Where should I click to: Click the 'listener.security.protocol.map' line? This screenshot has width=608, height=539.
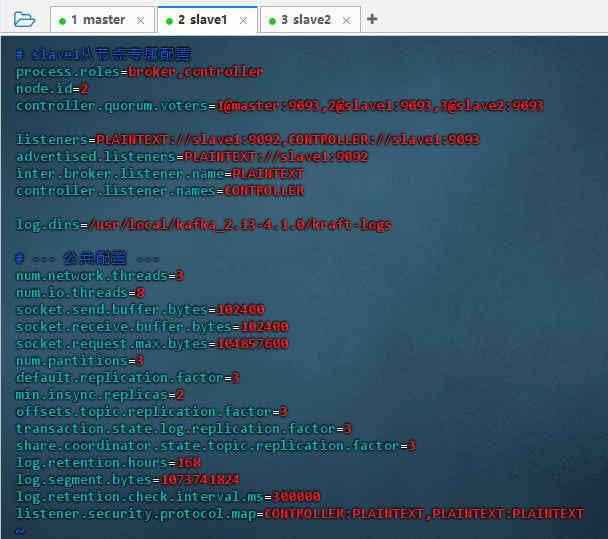point(300,514)
